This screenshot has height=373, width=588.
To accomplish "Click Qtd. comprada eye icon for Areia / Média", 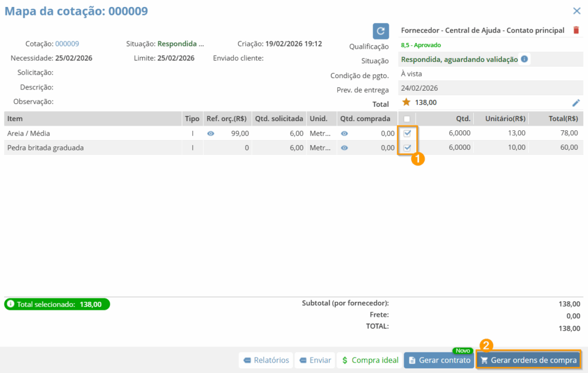I will [x=345, y=133].
